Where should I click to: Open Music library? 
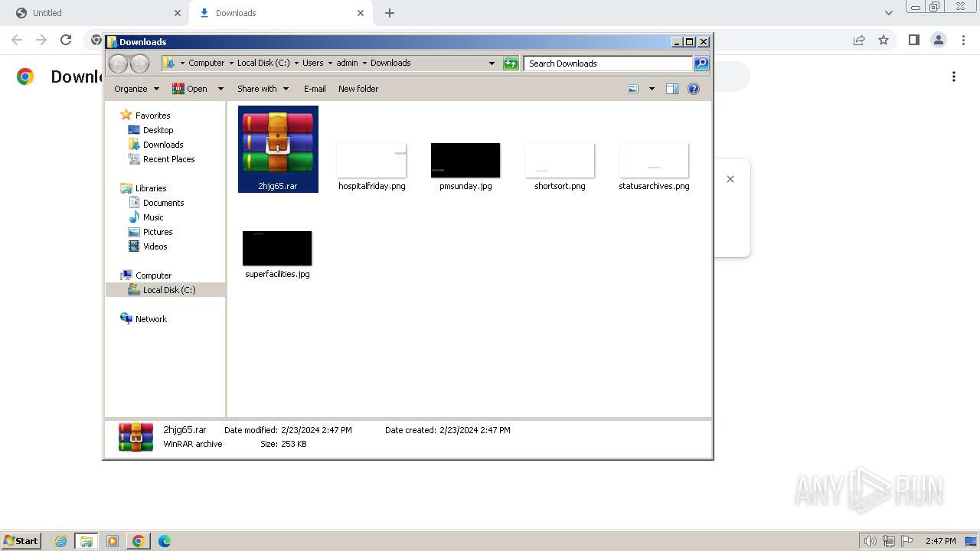coord(153,217)
